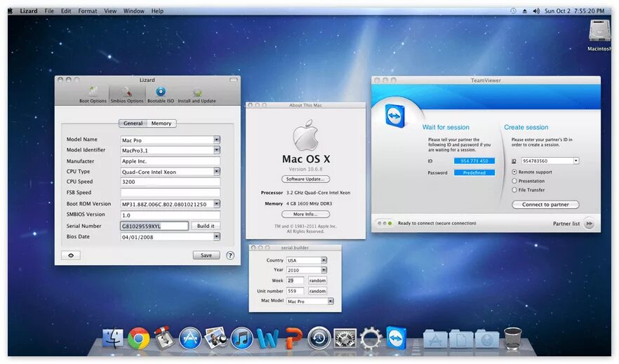The height and width of the screenshot is (364, 619).
Task: Open Macintosh HD drive on desktop
Action: tap(599, 32)
